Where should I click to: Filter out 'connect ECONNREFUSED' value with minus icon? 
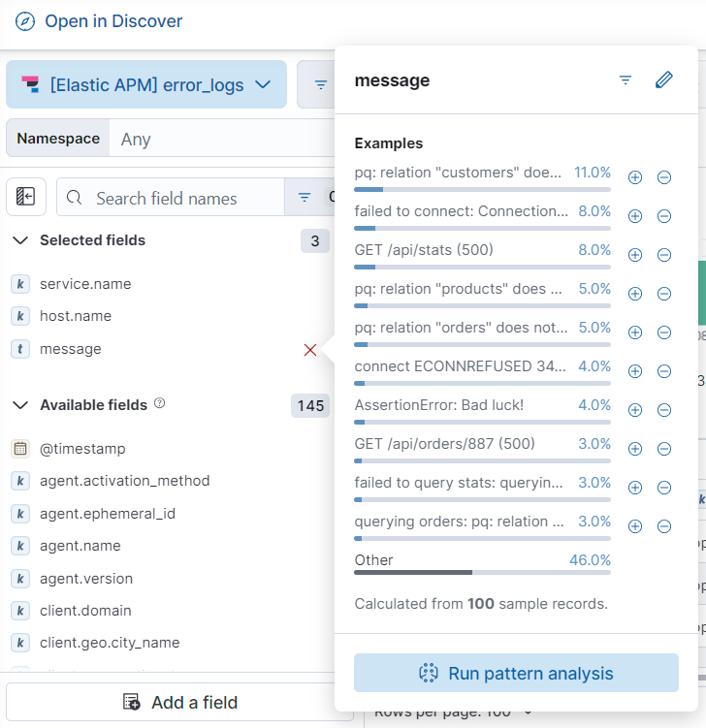pyautogui.click(x=664, y=371)
